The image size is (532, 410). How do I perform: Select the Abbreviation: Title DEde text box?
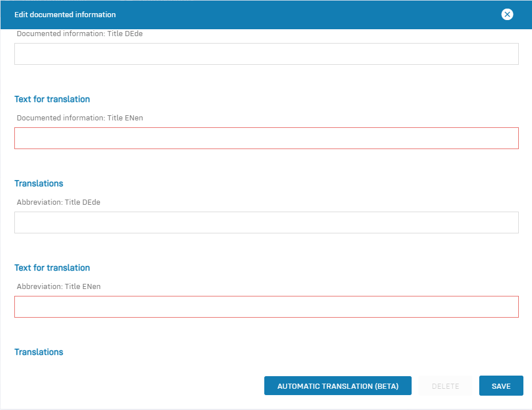click(266, 222)
